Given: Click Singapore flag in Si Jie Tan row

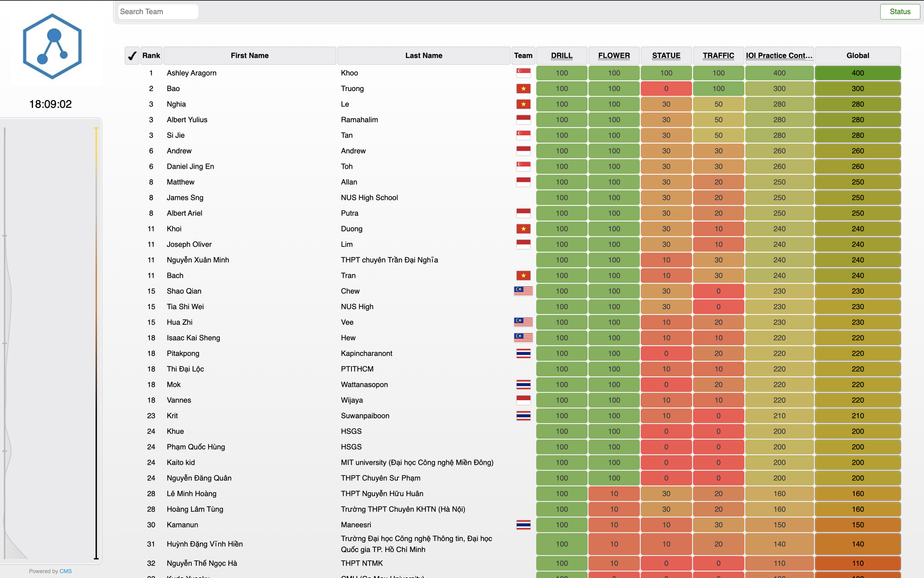Looking at the screenshot, I should click(x=523, y=135).
